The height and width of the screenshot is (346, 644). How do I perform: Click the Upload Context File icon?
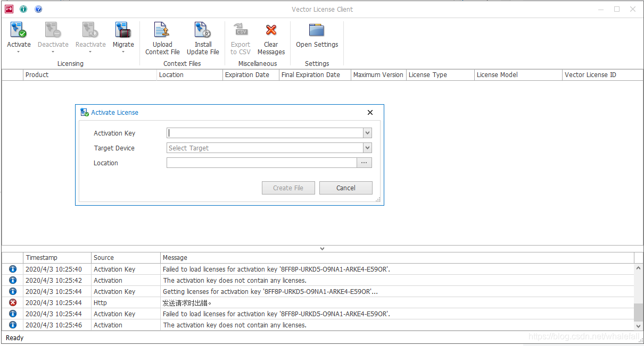click(x=162, y=30)
